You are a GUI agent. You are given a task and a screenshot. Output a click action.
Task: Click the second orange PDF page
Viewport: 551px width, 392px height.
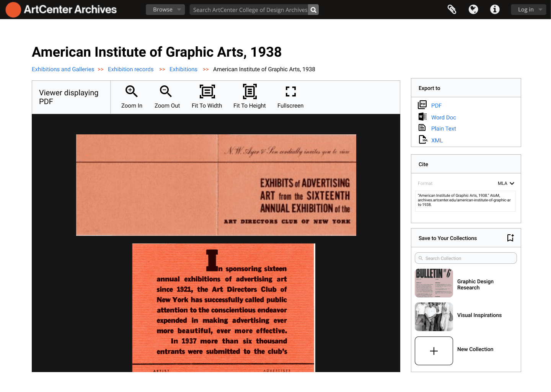(223, 308)
